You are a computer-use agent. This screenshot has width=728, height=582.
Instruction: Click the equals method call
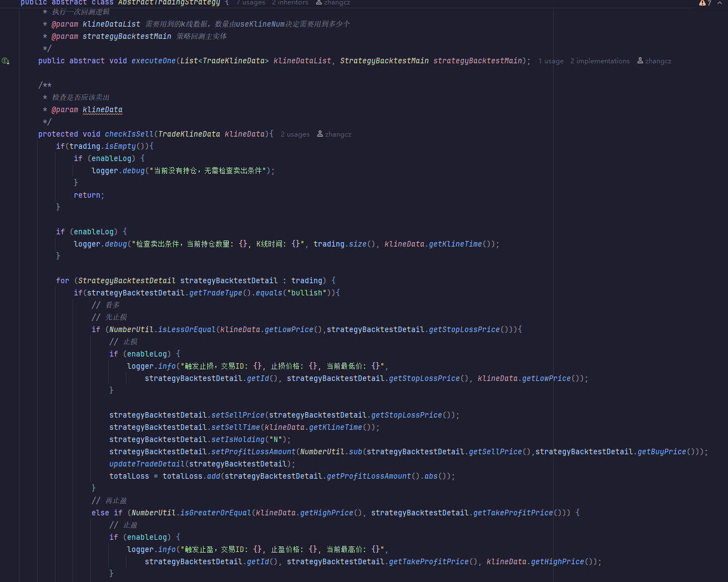click(x=269, y=293)
